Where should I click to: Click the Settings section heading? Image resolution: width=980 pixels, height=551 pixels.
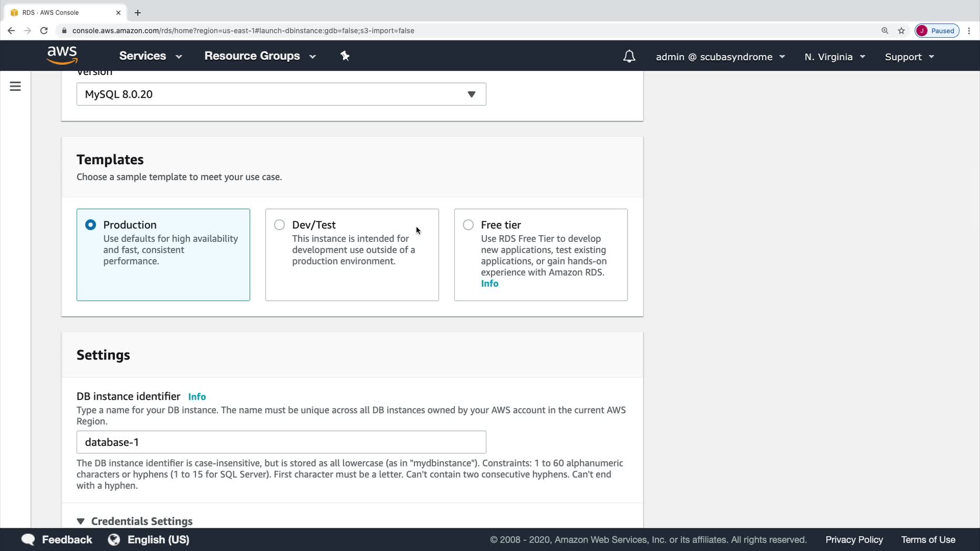point(103,355)
